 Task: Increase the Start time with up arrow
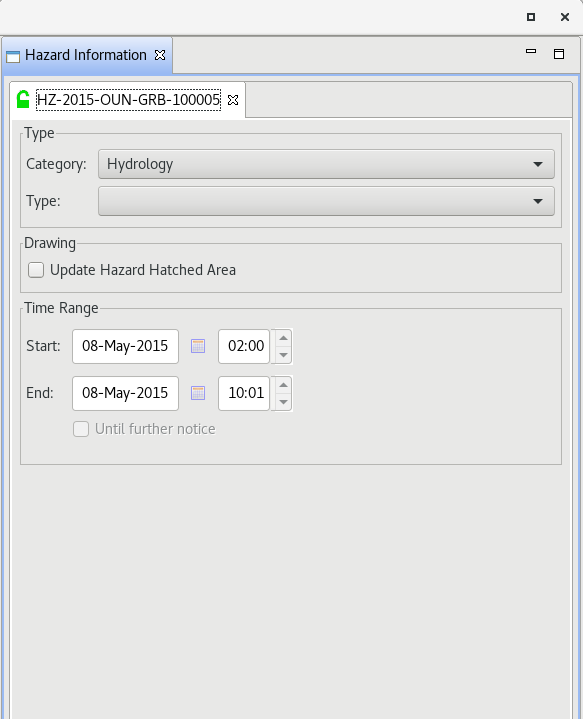283,338
